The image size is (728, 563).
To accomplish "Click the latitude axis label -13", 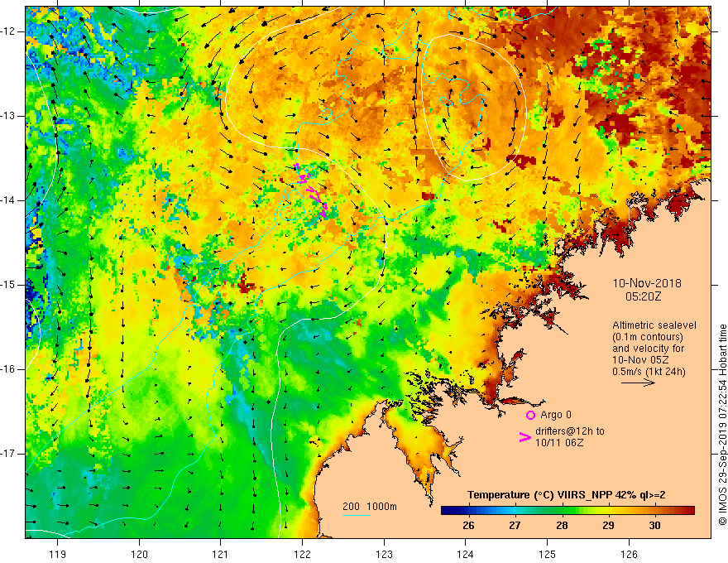I will tap(8, 116).
